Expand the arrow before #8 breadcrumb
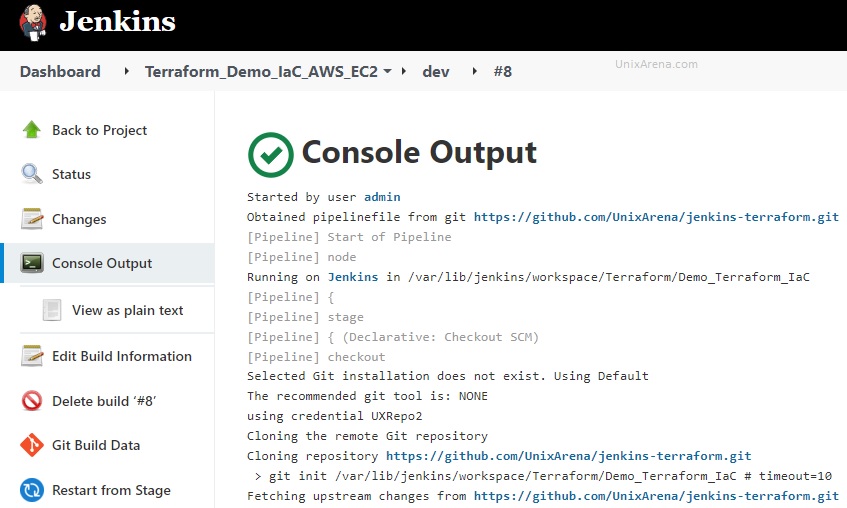Image resolution: width=847 pixels, height=508 pixels. tap(474, 71)
